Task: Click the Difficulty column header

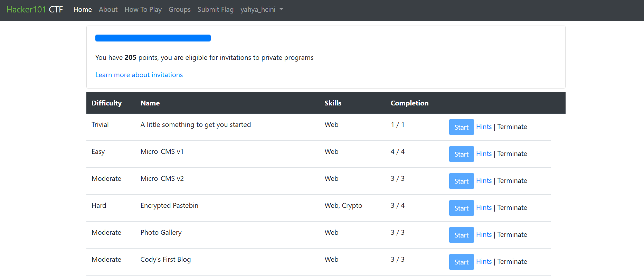Action: (x=107, y=103)
